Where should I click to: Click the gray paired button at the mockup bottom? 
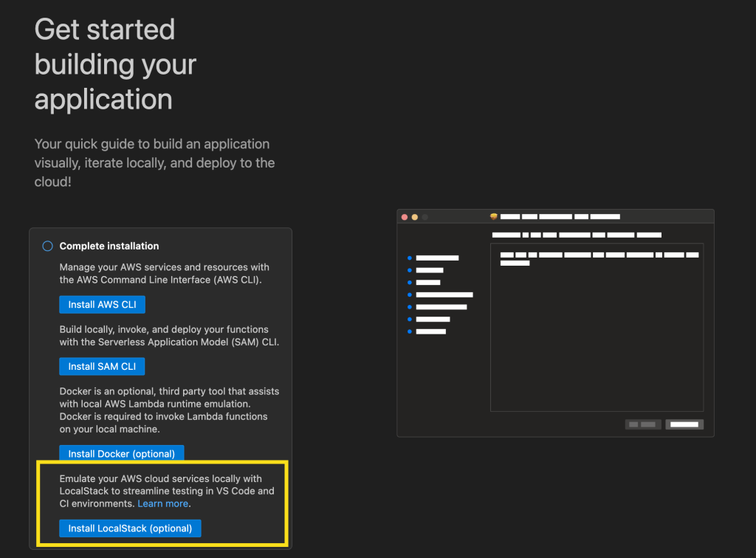coord(642,424)
